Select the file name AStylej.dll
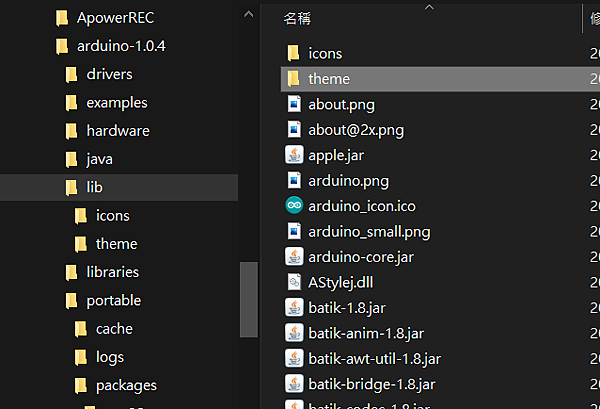This screenshot has height=409, width=600. (x=341, y=283)
